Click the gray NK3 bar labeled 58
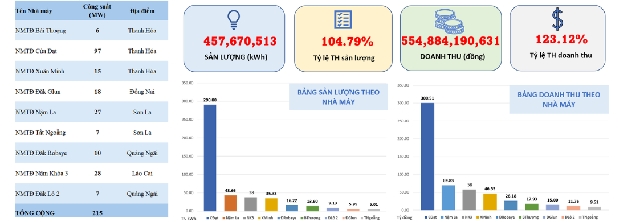 pyautogui.click(x=468, y=199)
